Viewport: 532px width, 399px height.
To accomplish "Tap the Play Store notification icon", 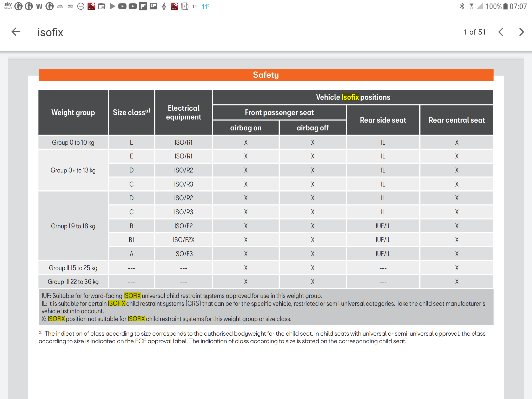I will (112, 6).
